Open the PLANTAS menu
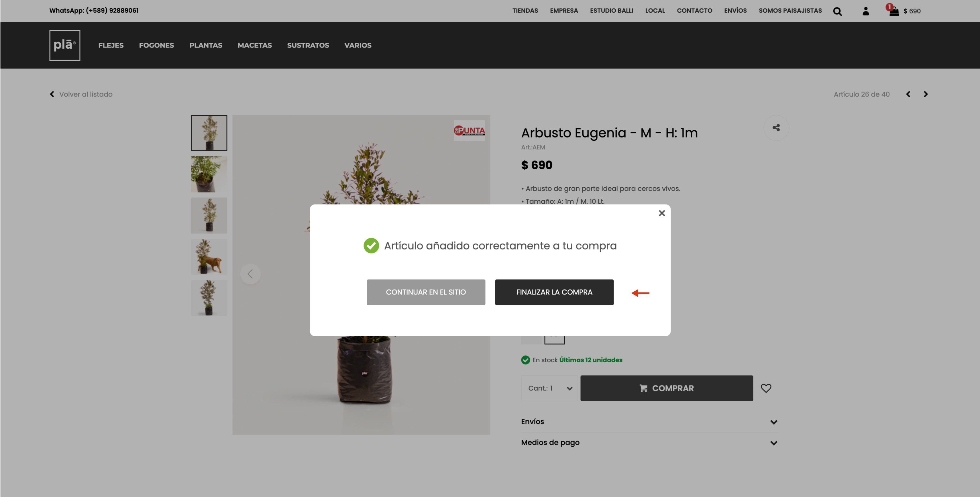This screenshot has width=980, height=497. pos(206,45)
